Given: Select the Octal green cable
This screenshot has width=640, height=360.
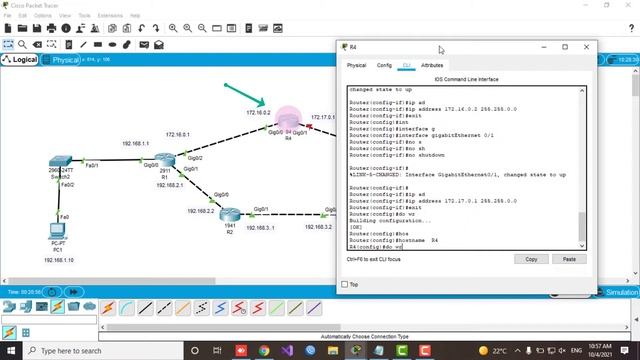Looking at the screenshot, I should point(277,308).
